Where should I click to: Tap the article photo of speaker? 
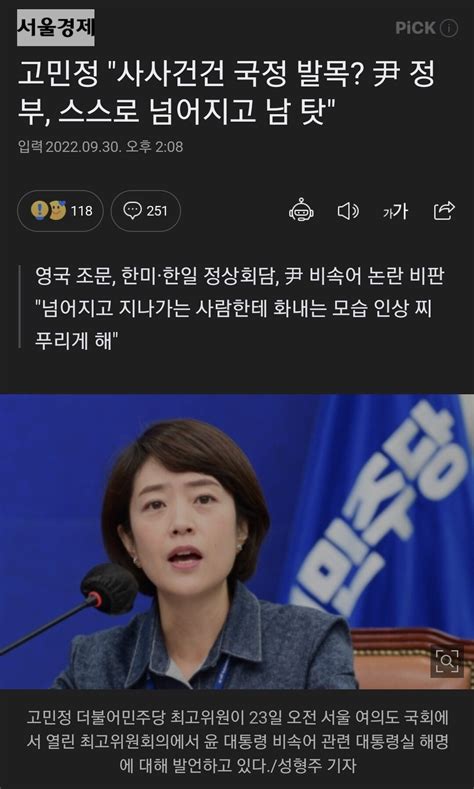click(237, 541)
